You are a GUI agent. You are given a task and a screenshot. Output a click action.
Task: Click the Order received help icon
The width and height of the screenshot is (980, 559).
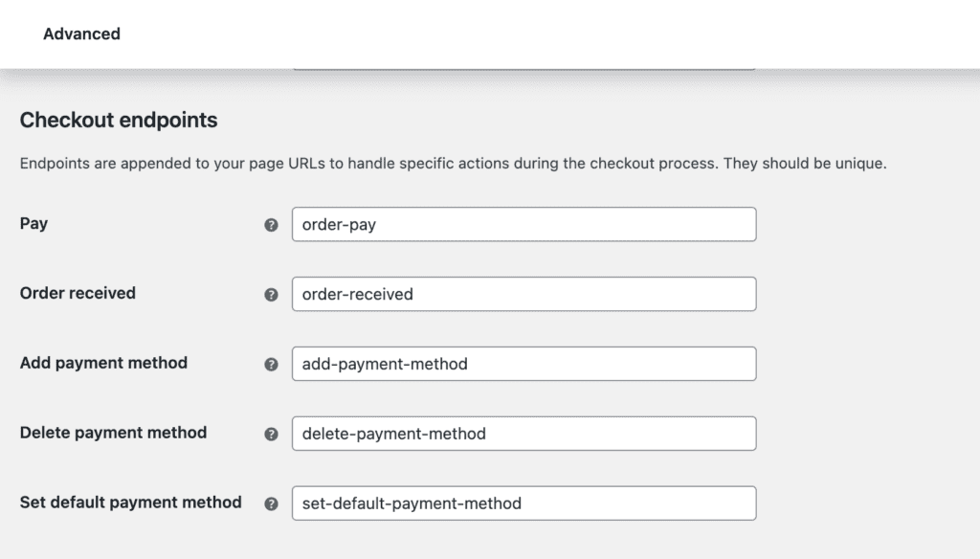click(271, 295)
